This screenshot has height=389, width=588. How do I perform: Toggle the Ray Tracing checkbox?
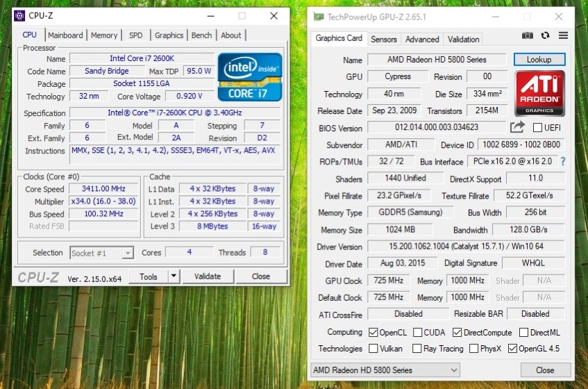(x=417, y=349)
